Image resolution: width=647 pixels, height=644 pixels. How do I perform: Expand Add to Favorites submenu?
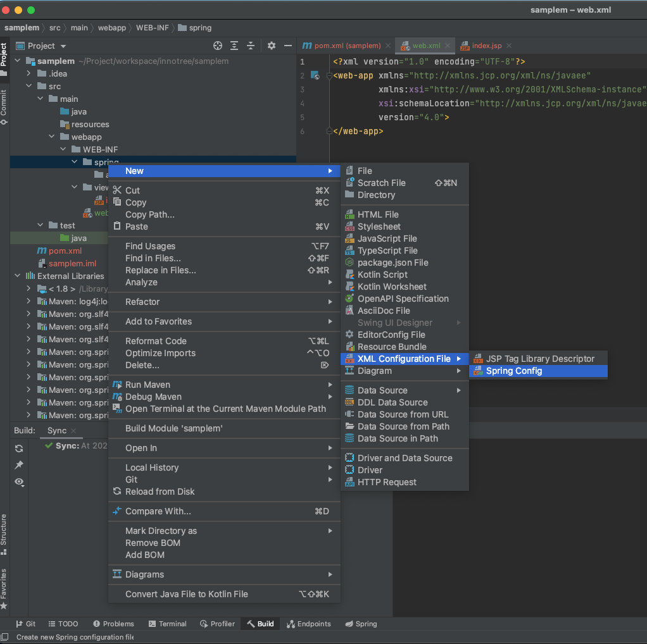click(x=224, y=321)
